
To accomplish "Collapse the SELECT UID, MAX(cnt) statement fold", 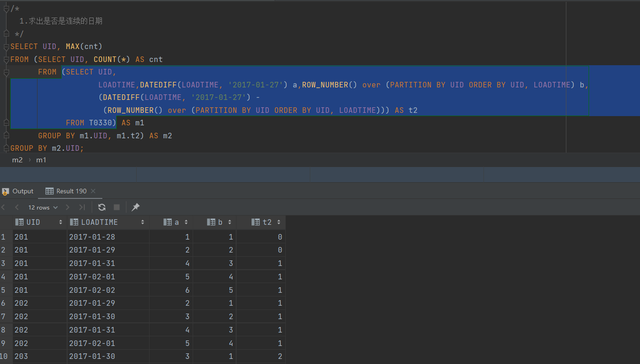I will point(6,46).
